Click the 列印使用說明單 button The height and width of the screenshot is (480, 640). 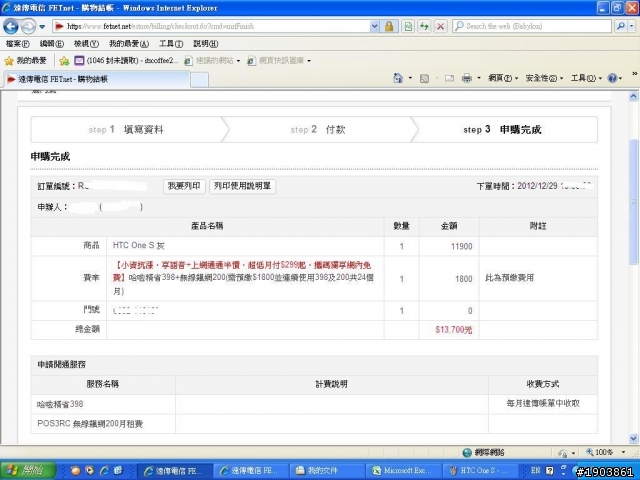[x=242, y=186]
